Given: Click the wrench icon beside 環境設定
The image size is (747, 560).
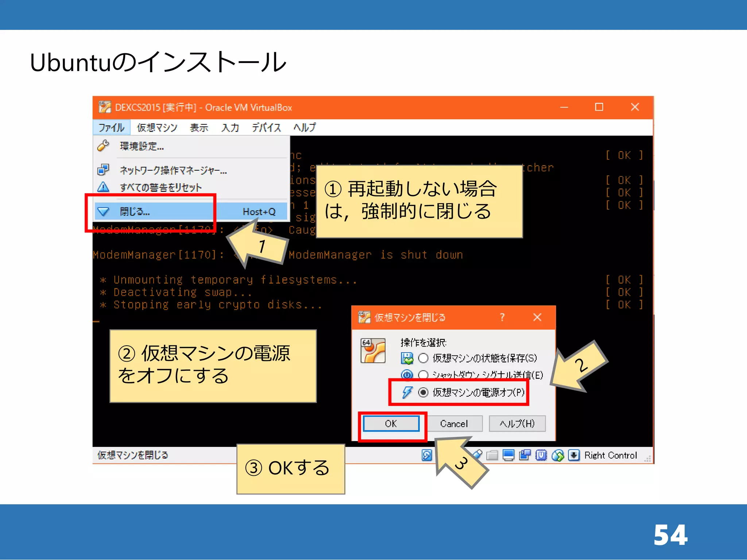Looking at the screenshot, I should pos(104,145).
